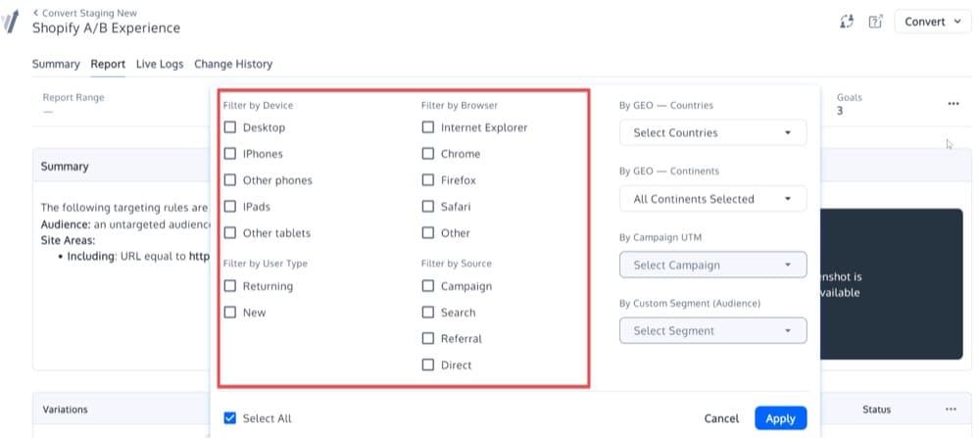This screenshot has height=438, width=980.
Task: Expand the Select Segment dropdown
Action: click(712, 331)
